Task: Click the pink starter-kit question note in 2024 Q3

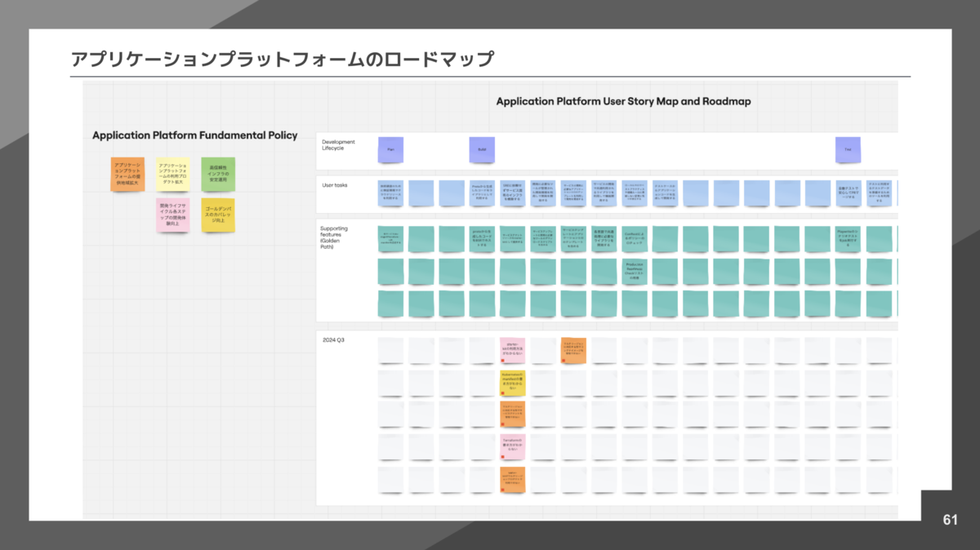Action: click(512, 349)
